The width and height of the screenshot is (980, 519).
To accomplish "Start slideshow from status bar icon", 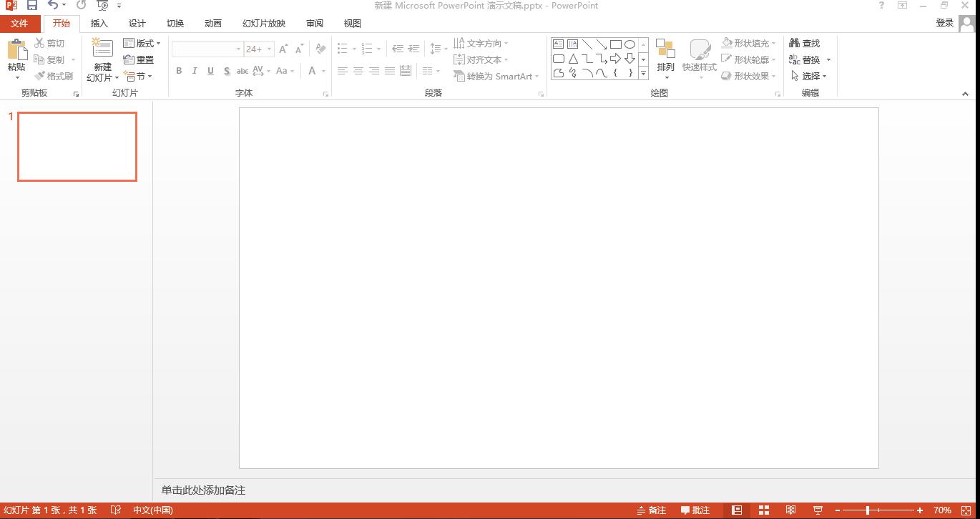I will 818,510.
